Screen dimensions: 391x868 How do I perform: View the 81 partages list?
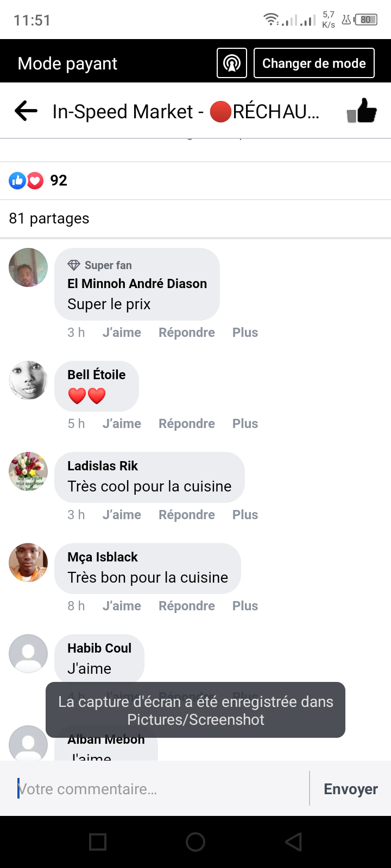pos(49,219)
